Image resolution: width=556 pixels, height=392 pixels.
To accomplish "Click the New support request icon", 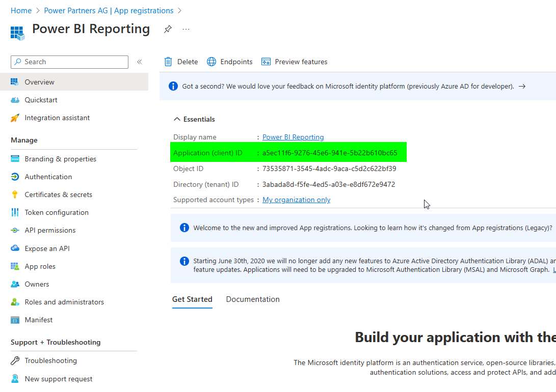I will [15, 379].
